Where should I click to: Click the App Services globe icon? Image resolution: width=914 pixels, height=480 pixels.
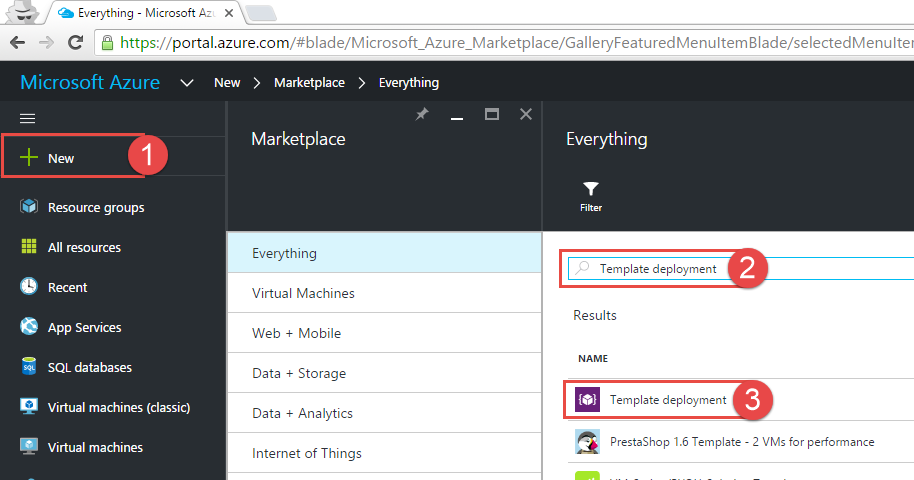click(x=29, y=327)
